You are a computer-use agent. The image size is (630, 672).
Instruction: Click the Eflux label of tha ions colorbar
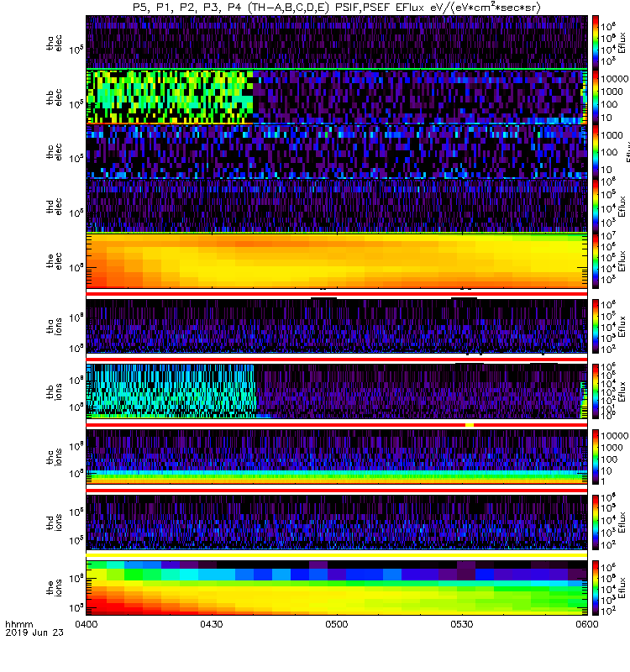(x=622, y=326)
